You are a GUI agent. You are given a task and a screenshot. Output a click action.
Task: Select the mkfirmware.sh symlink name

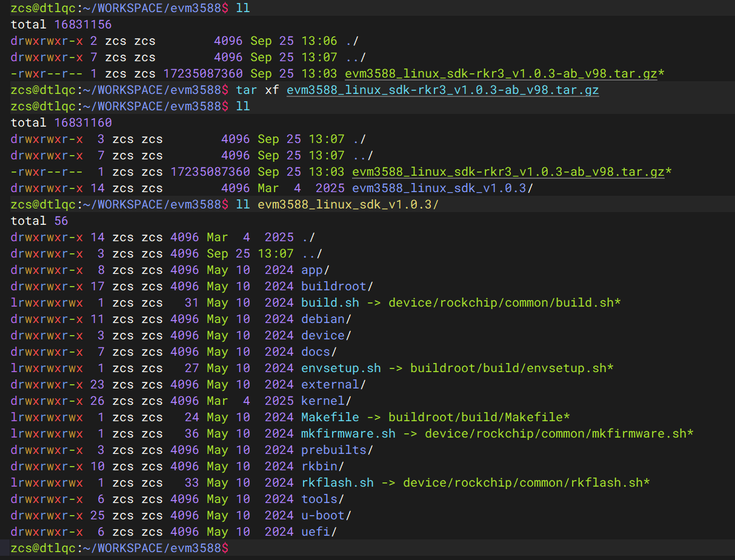(x=348, y=434)
